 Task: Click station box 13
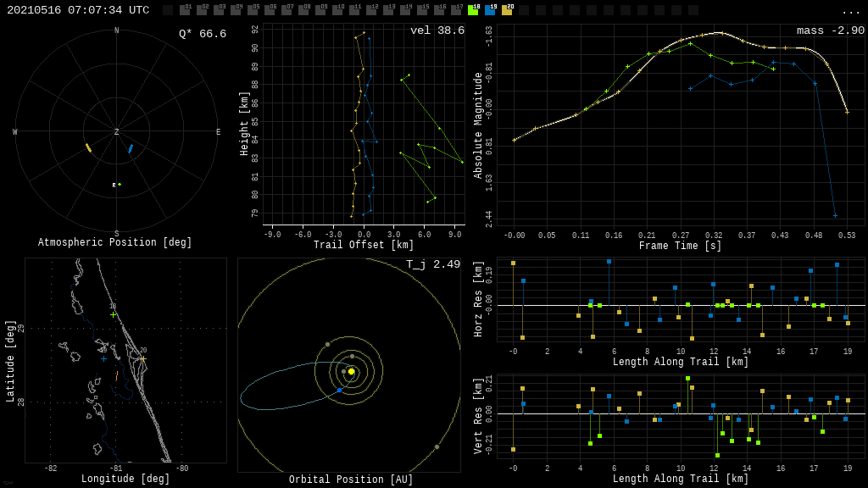[388, 10]
